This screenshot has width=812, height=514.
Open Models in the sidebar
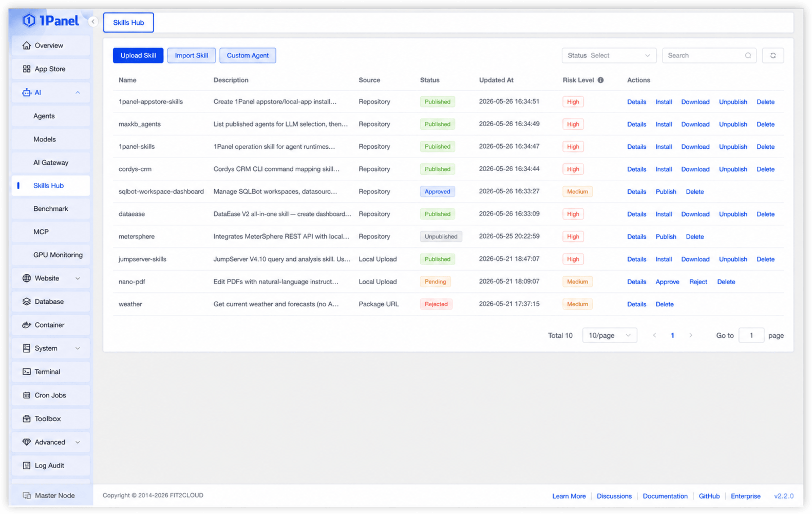point(51,139)
